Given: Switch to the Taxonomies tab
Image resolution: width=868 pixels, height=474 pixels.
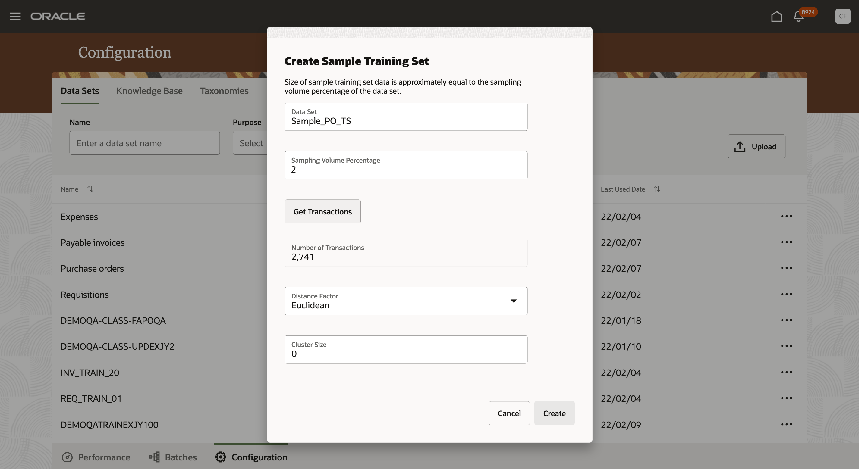Looking at the screenshot, I should coord(224,91).
